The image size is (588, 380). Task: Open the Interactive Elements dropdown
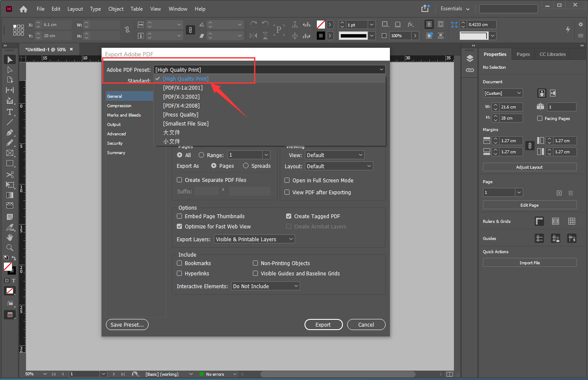click(x=266, y=286)
